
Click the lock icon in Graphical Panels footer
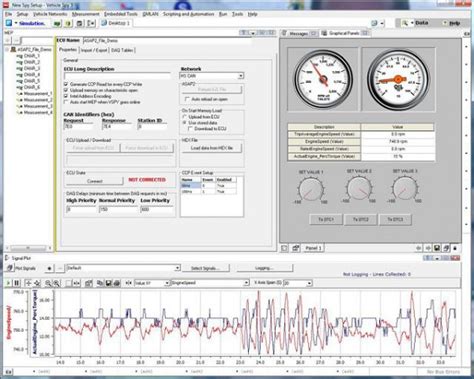tap(455, 248)
